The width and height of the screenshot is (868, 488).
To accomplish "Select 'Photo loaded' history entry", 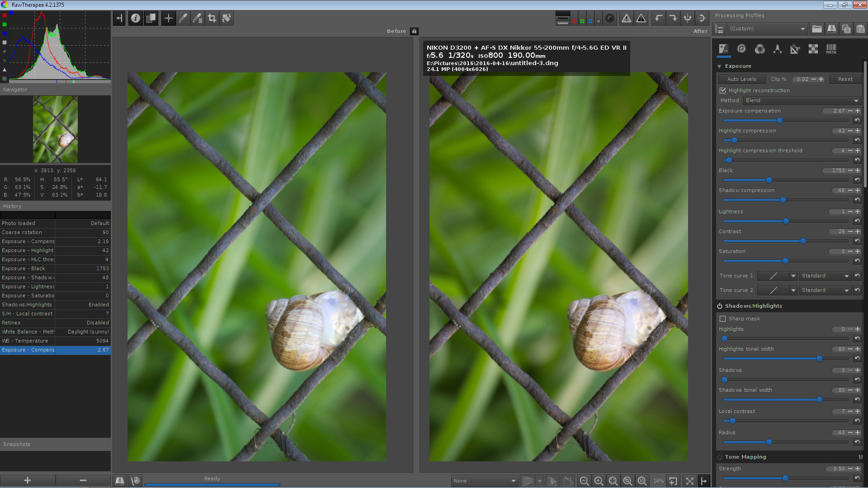I will (55, 223).
